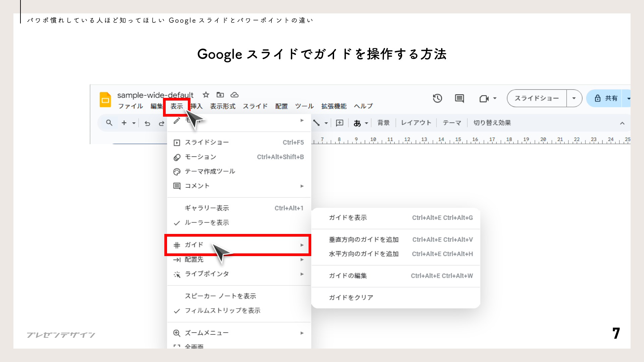Click the horizontal ruler at 15
This screenshot has height=362, width=644.
458,140
